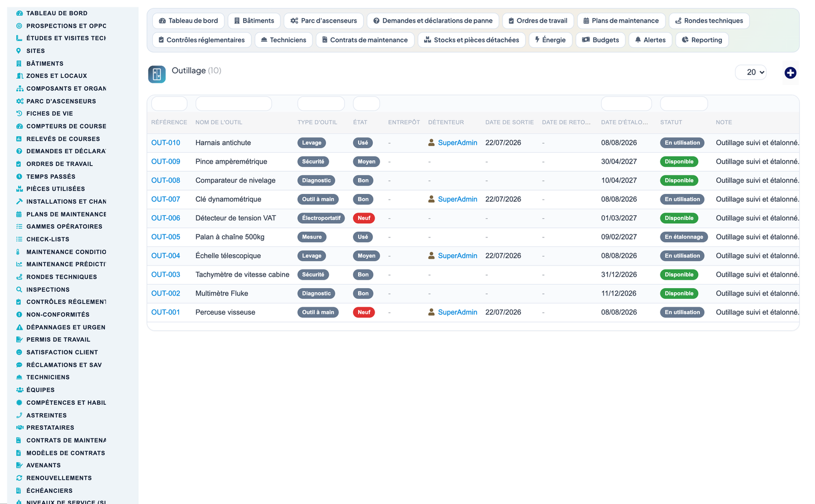This screenshot has height=504, width=815.
Task: Click the Disponible badge in Multimètre Fluke row
Action: pos(679,293)
